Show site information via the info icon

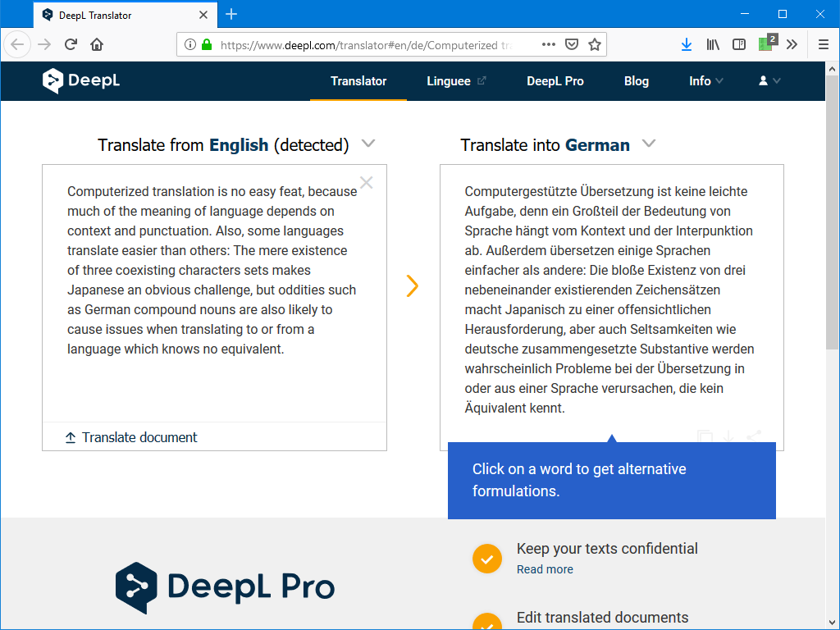(189, 44)
